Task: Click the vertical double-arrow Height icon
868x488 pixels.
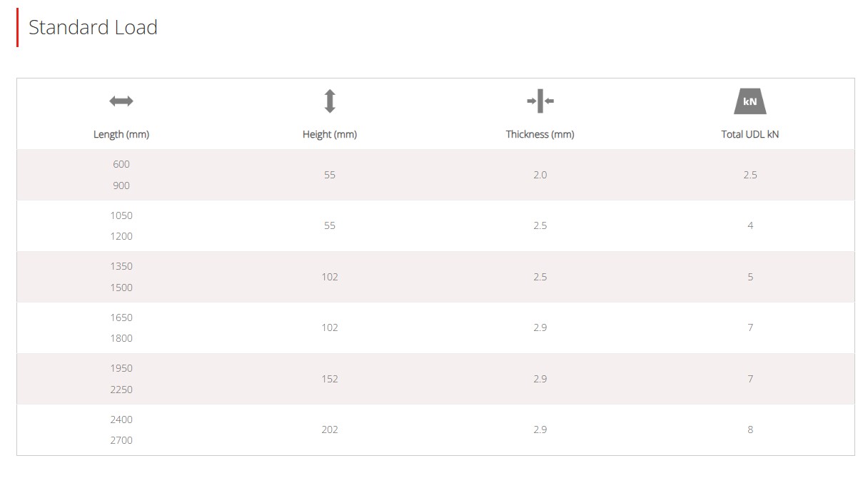Action: click(330, 101)
